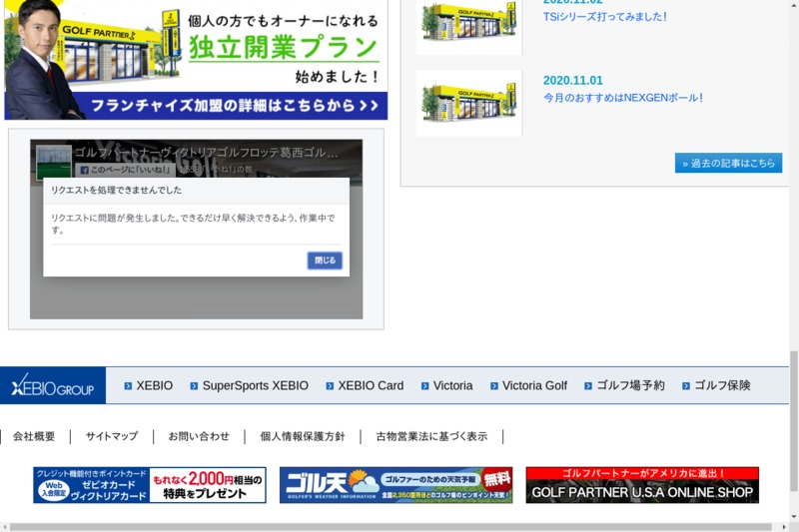Click the scroll-down arrow of vertical scrollbar
This screenshot has width=799, height=532.
click(794, 517)
